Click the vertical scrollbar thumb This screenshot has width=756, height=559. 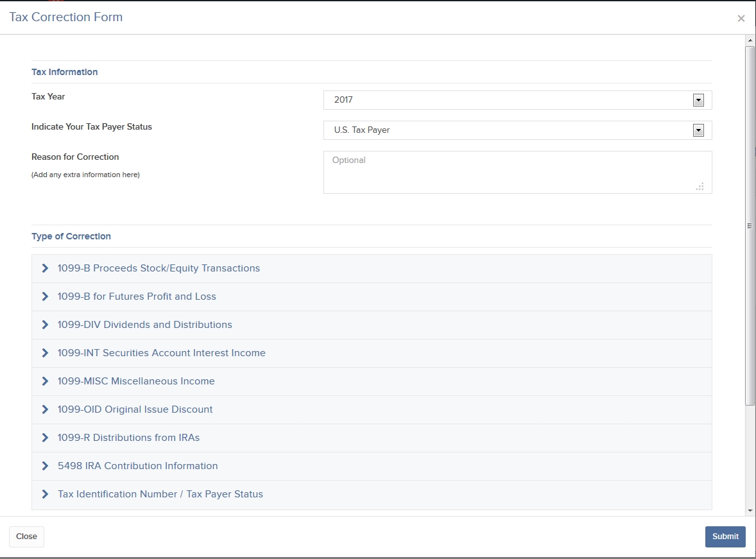pyautogui.click(x=750, y=226)
